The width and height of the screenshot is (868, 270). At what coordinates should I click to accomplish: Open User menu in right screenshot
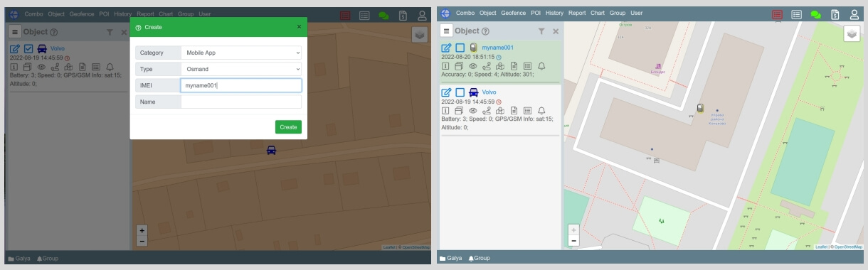pyautogui.click(x=636, y=13)
